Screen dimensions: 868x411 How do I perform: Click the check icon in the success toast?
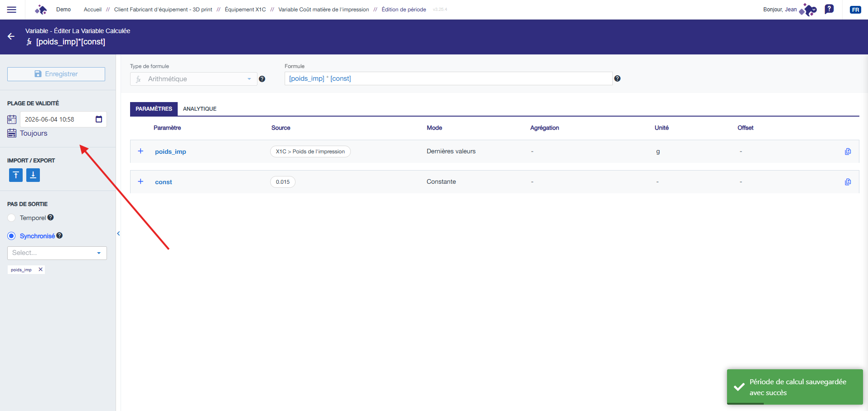coord(739,387)
